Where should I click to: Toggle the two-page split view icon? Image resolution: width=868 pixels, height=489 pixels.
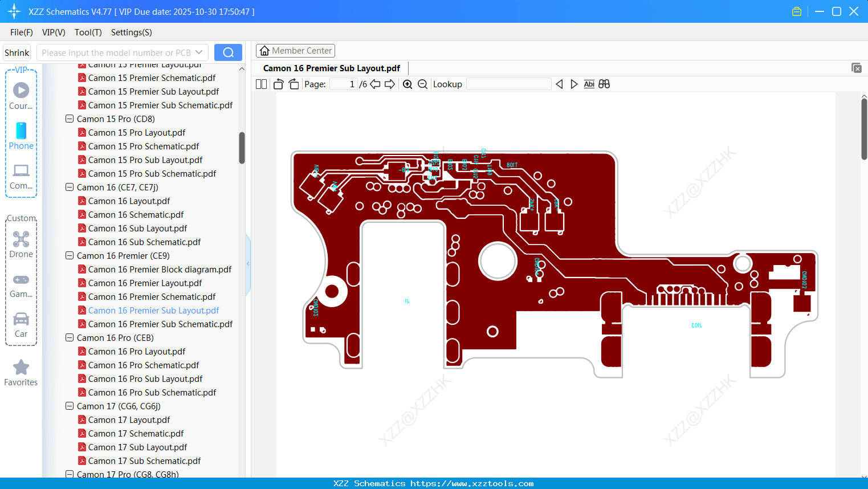click(x=262, y=84)
